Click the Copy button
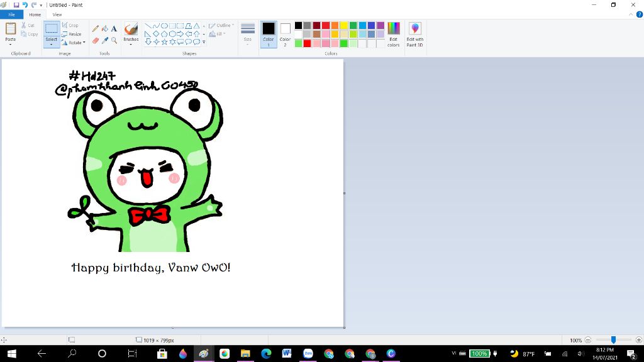Viewport: 644px width, 362px height. point(29,34)
